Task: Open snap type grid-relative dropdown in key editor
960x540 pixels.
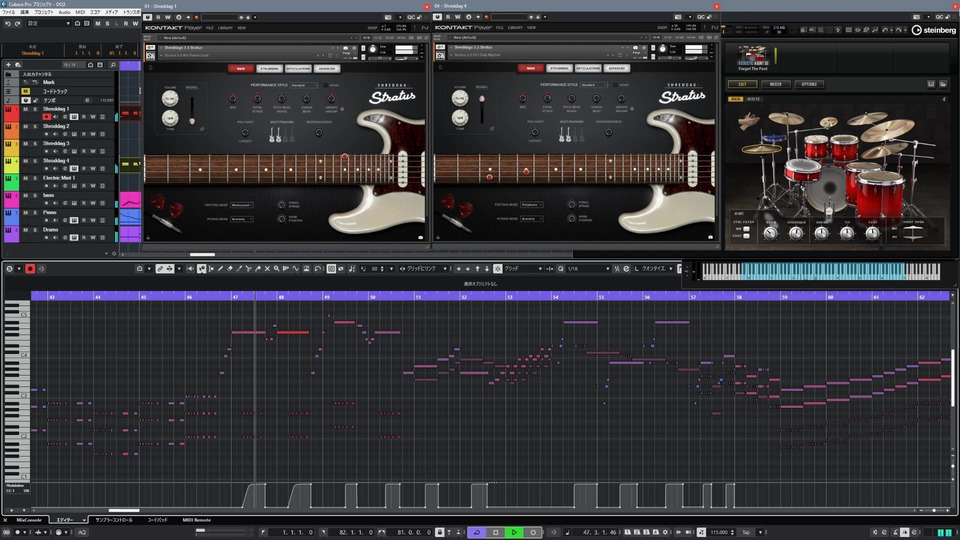Action: (424, 269)
